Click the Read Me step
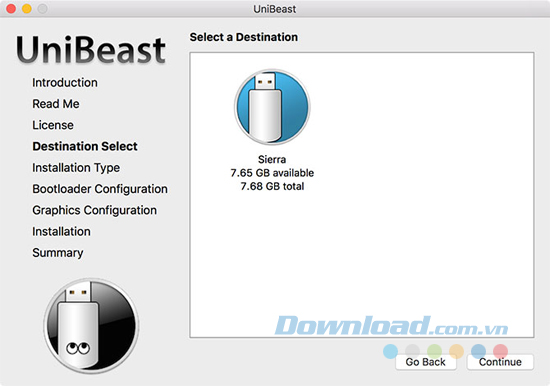The width and height of the screenshot is (550, 386). point(56,104)
